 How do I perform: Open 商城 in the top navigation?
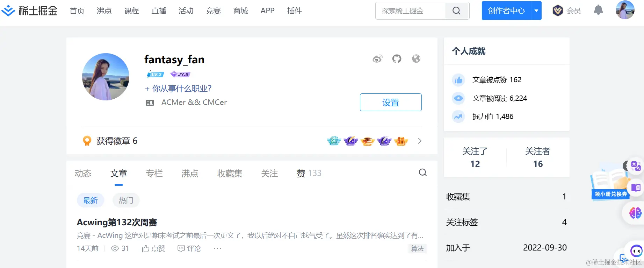tap(240, 11)
